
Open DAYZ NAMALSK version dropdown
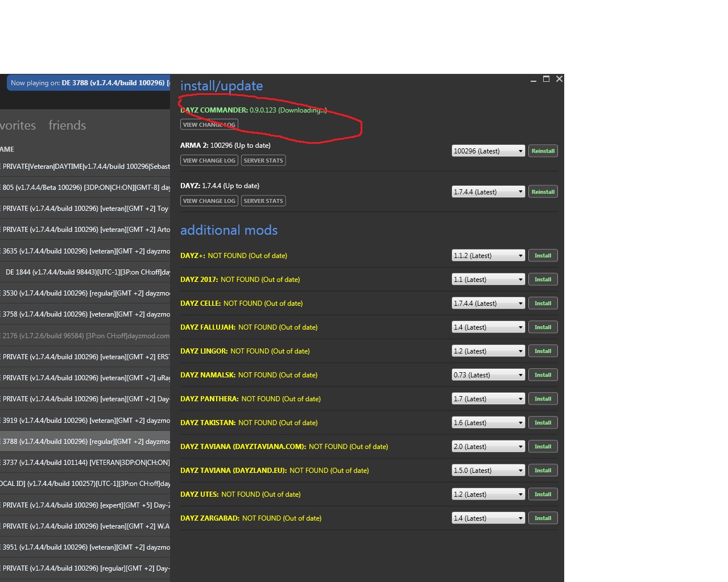[489, 375]
